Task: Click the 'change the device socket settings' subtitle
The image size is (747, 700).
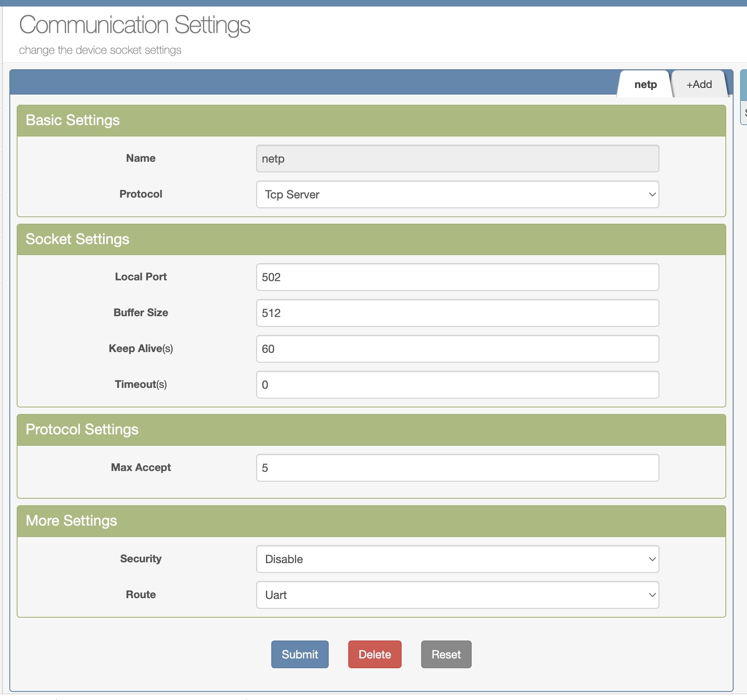Action: (100, 50)
